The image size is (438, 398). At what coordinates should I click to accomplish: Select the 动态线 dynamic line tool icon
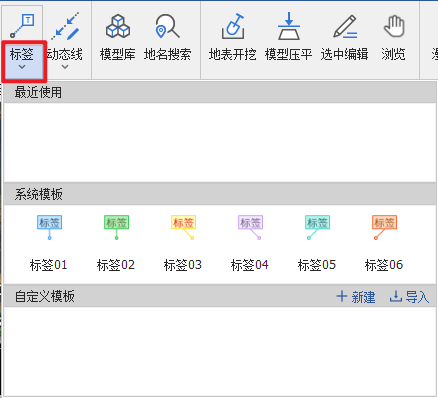pos(65,26)
